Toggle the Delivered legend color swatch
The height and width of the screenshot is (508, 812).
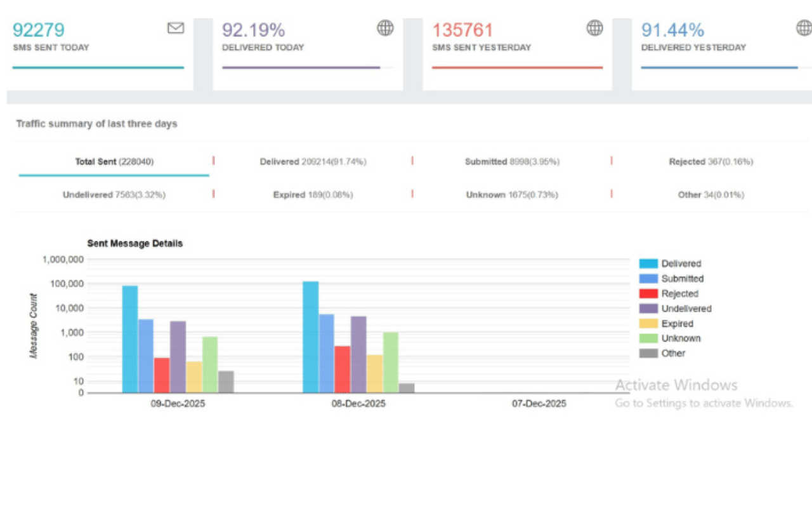648,264
